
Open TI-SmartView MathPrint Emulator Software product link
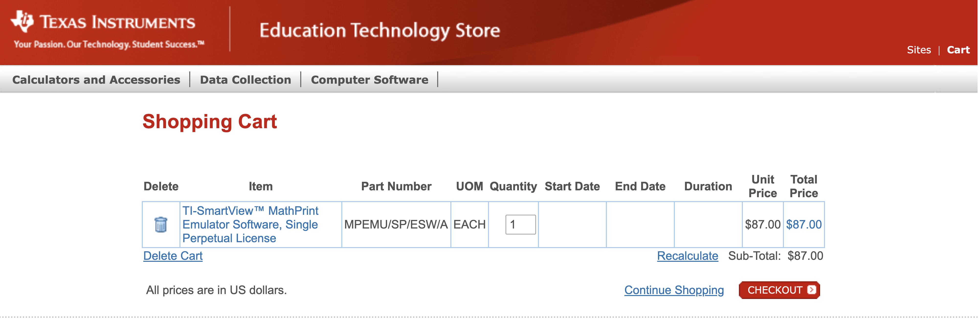251,225
